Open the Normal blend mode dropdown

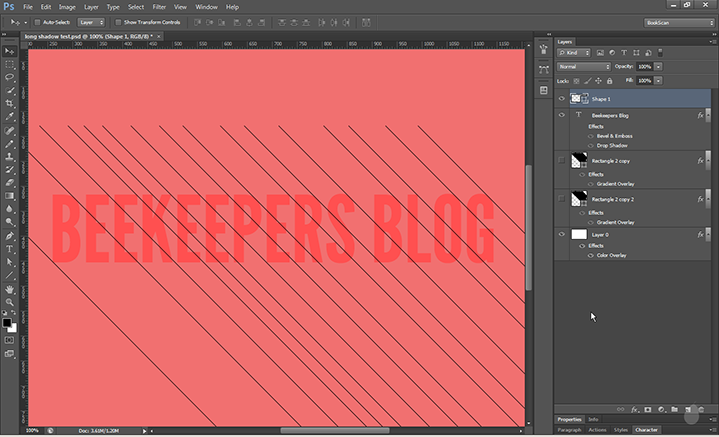click(x=583, y=66)
